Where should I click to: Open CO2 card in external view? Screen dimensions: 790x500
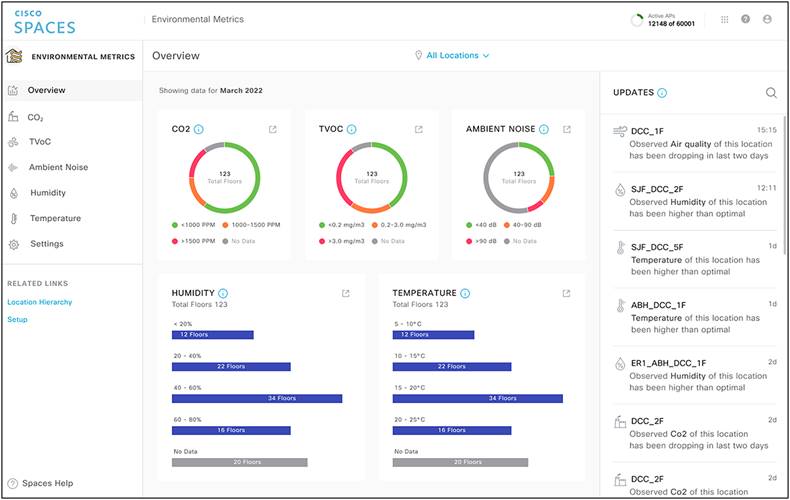click(273, 130)
